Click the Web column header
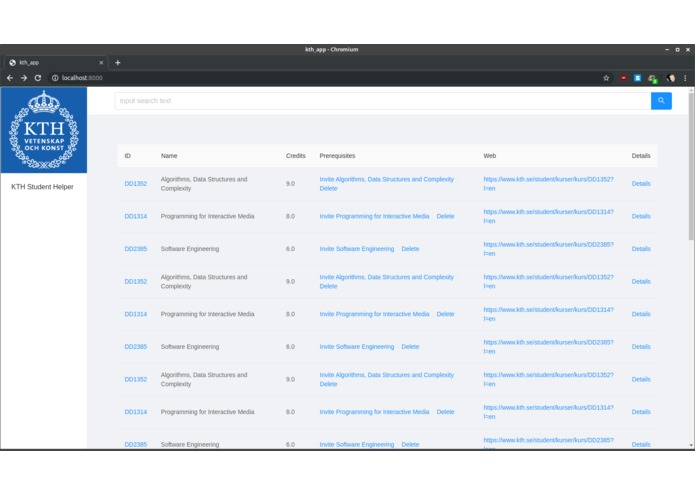Image resolution: width=695 pixels, height=494 pixels. (489, 156)
